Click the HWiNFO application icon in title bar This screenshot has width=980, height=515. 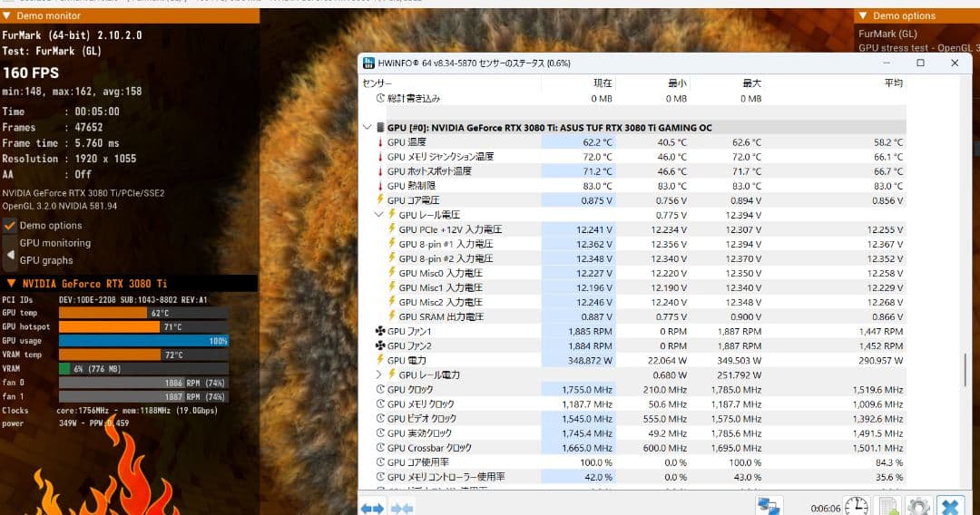(368, 63)
